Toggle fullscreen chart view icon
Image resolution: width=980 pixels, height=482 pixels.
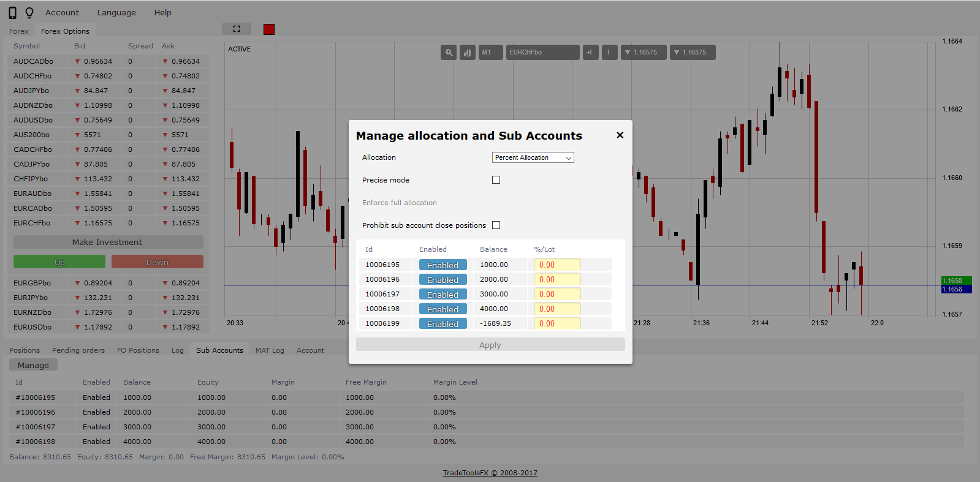237,29
